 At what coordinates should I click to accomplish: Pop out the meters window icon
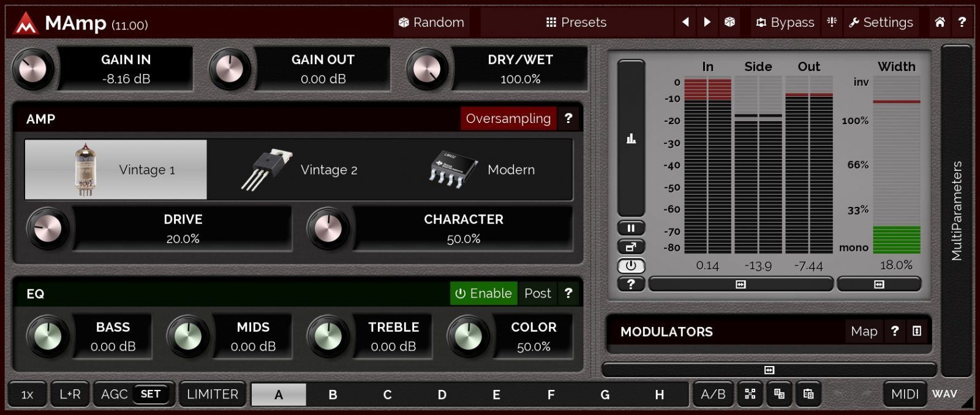click(x=631, y=247)
